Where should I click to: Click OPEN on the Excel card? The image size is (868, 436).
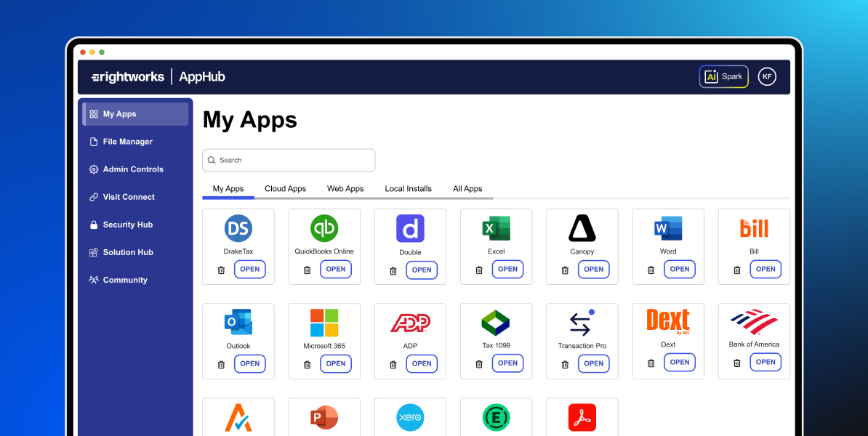coord(508,270)
